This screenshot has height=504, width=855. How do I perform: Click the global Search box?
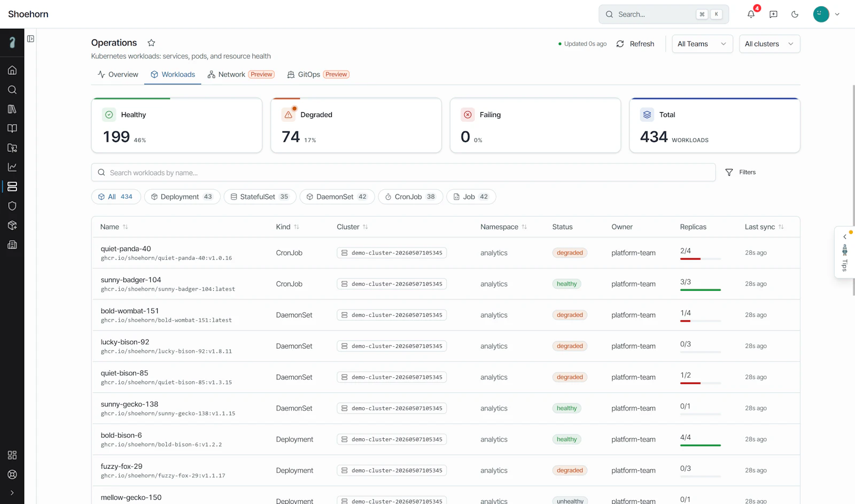pyautogui.click(x=664, y=14)
